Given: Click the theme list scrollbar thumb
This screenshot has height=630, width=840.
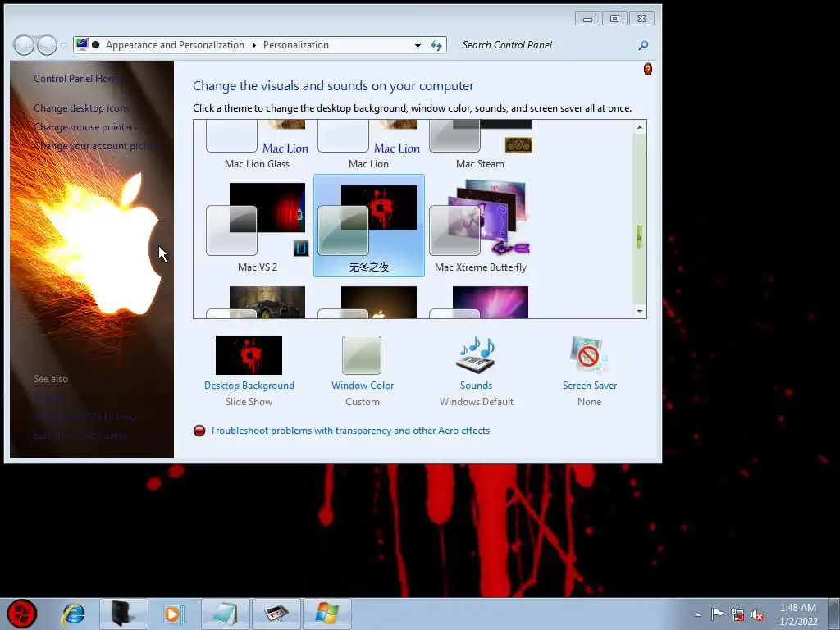Looking at the screenshot, I should click(x=639, y=237).
